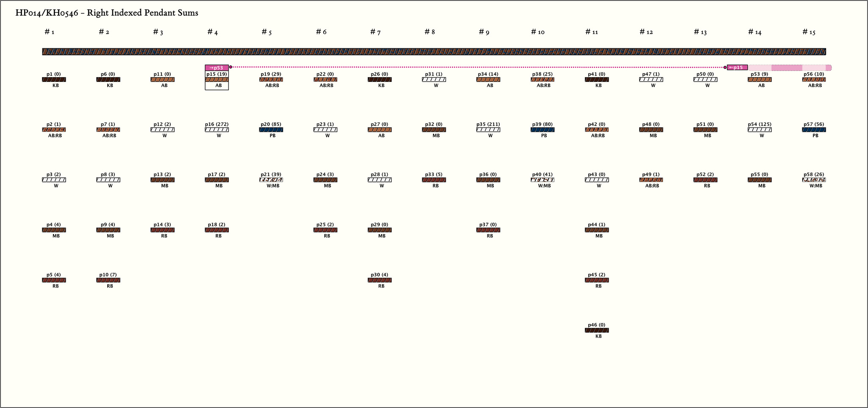
Task: Click the p20 (85) blue pendant swatch
Action: pyautogui.click(x=271, y=130)
